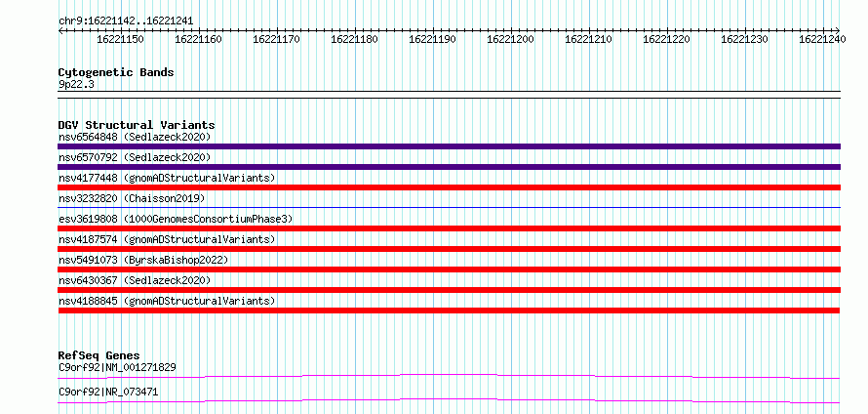Click the red bar under nsv4188845
The image size is (868, 414).
[449, 310]
